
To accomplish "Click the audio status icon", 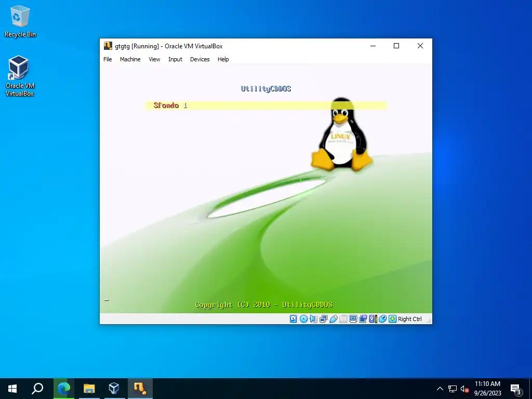I will 313,319.
